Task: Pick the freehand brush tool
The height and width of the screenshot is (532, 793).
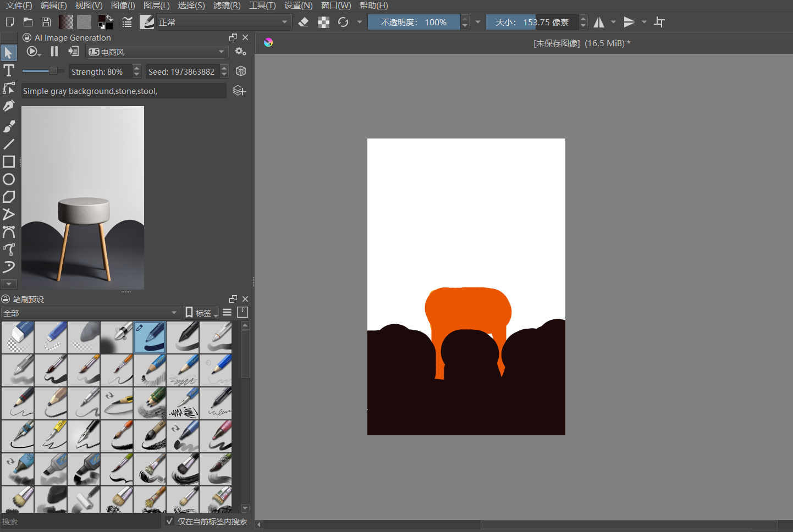Action: tap(9, 126)
